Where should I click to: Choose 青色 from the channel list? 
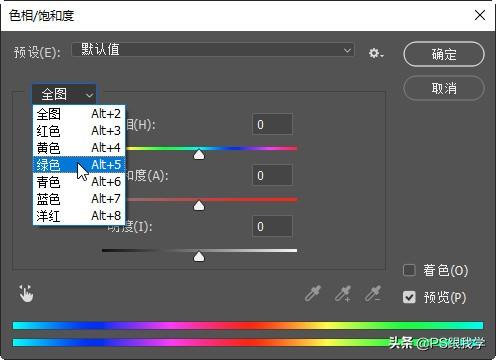[x=79, y=182]
